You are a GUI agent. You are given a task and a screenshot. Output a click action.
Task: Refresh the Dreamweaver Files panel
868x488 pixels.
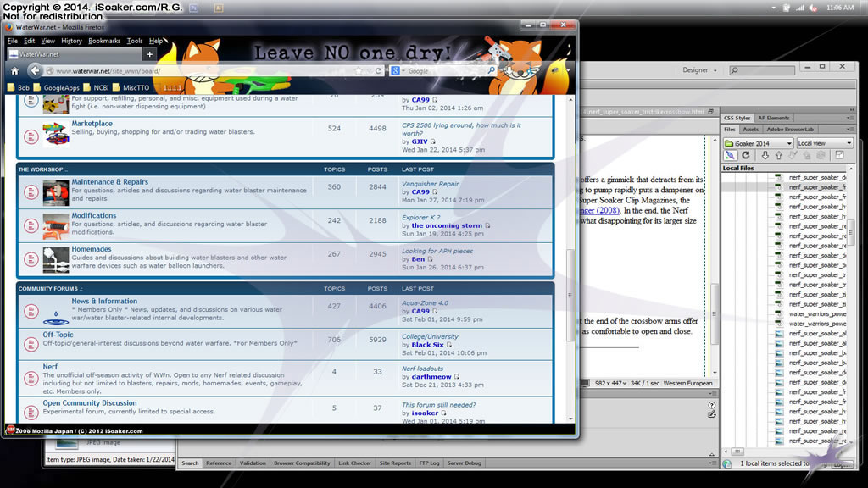tap(746, 156)
